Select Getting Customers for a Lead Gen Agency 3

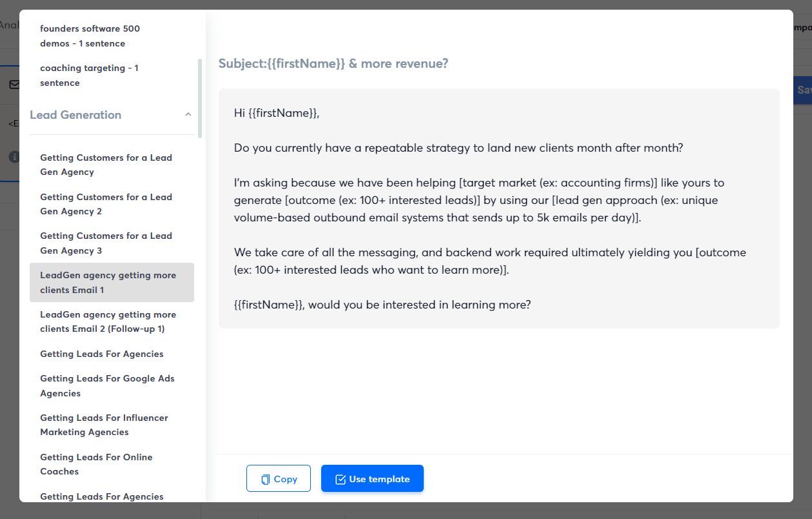point(106,243)
